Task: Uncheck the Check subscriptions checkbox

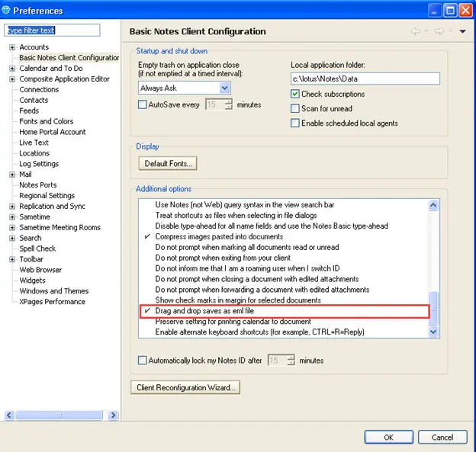Action: (294, 94)
